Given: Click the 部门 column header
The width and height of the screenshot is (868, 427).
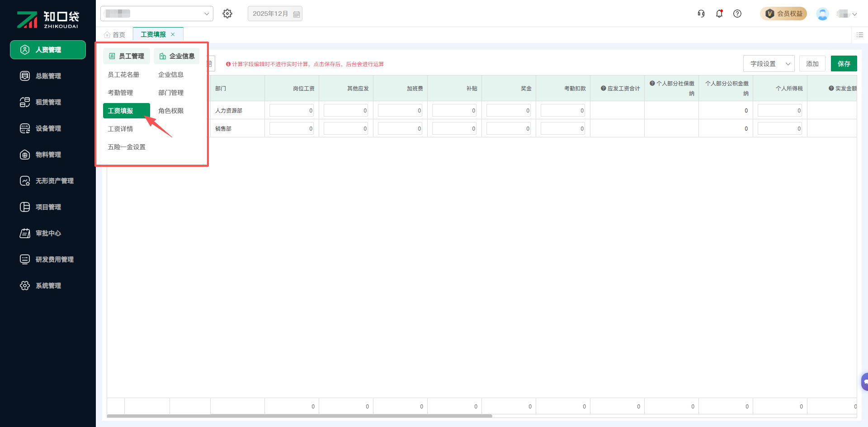Looking at the screenshot, I should click(237, 88).
